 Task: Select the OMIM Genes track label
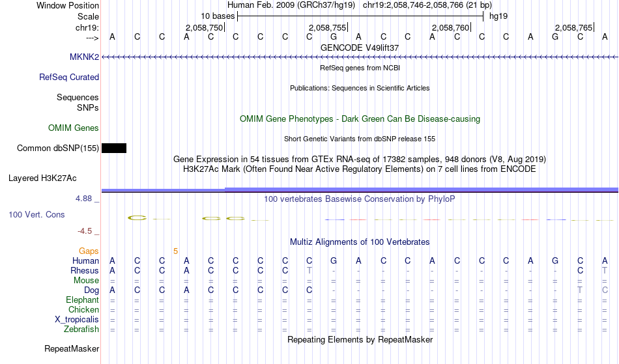click(x=74, y=128)
